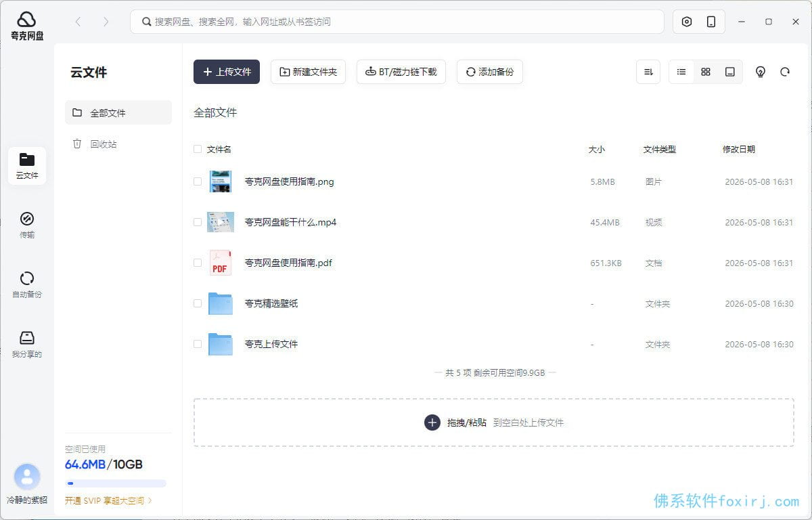The width and height of the screenshot is (812, 520).
Task: Switch to grid view
Action: pos(706,72)
